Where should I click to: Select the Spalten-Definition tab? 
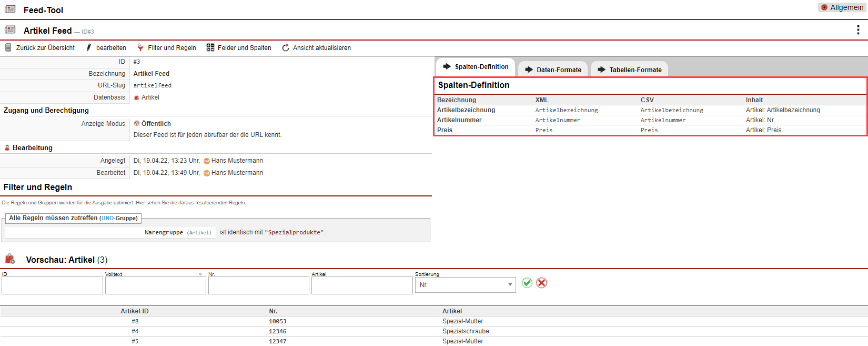(x=476, y=67)
